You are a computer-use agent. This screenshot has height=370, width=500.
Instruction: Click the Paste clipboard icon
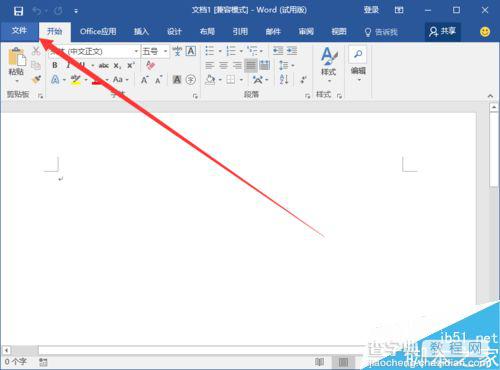click(x=17, y=57)
